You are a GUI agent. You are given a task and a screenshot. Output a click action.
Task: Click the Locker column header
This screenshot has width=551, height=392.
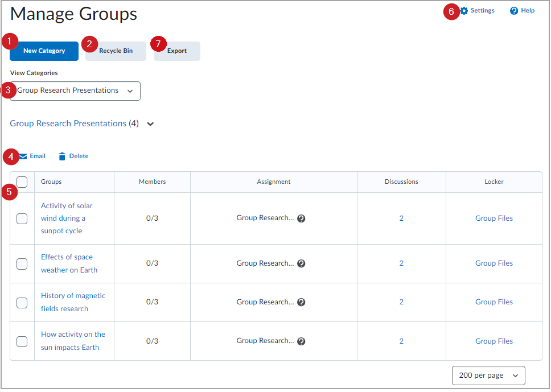click(494, 182)
